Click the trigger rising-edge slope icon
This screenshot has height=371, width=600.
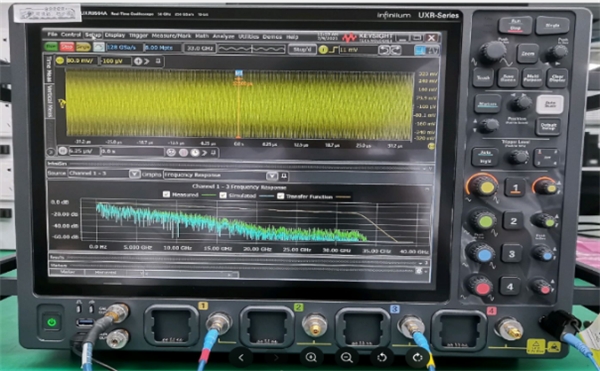[333, 50]
